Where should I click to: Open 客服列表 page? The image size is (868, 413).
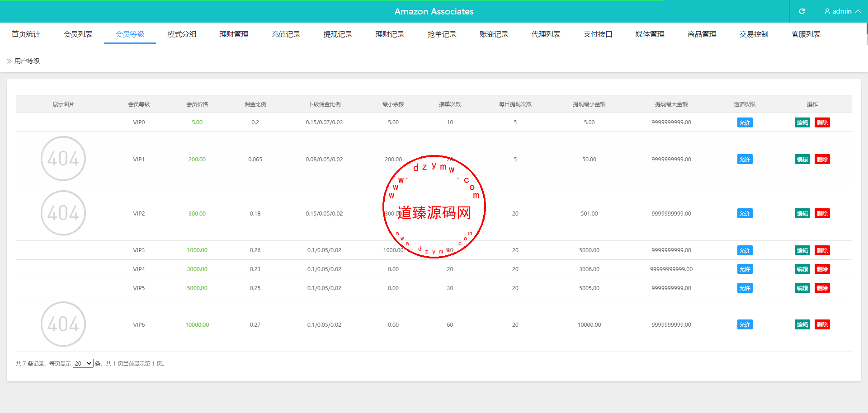pos(806,34)
